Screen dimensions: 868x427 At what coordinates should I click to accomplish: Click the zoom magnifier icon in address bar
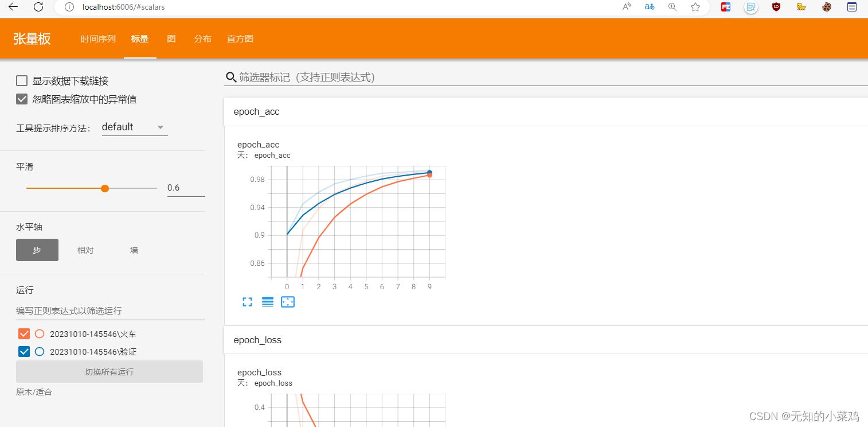[672, 7]
